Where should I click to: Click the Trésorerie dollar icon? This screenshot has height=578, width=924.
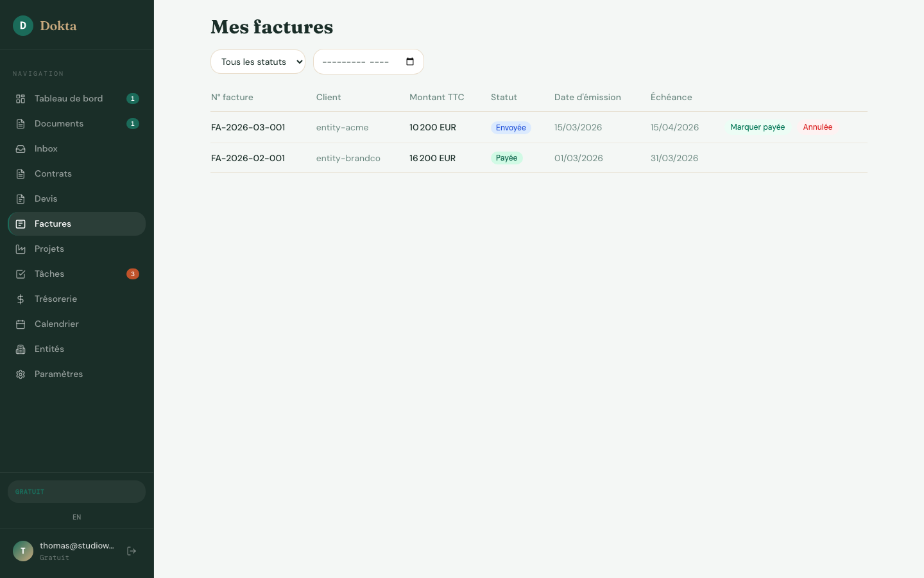click(21, 299)
